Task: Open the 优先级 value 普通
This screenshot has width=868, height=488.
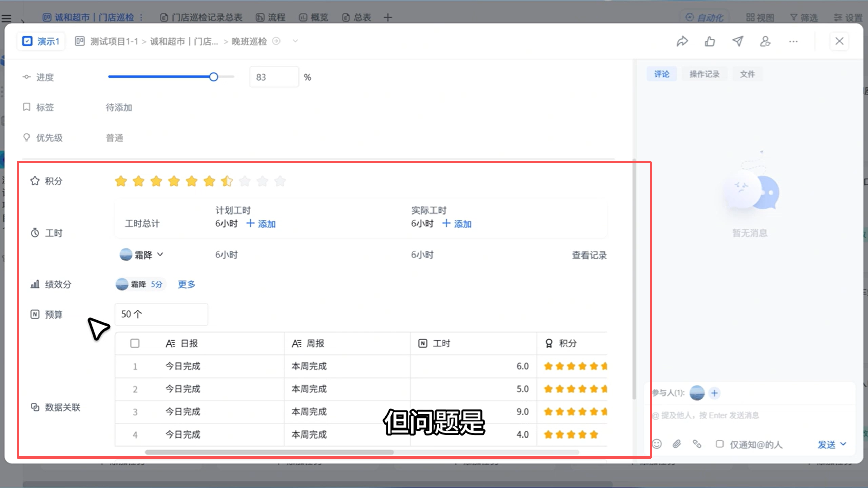Action: (115, 138)
